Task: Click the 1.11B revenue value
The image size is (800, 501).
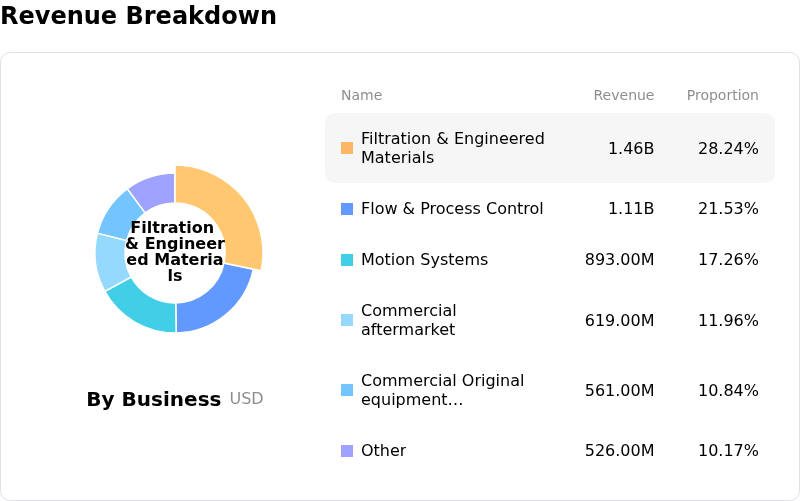Action: [x=630, y=209]
